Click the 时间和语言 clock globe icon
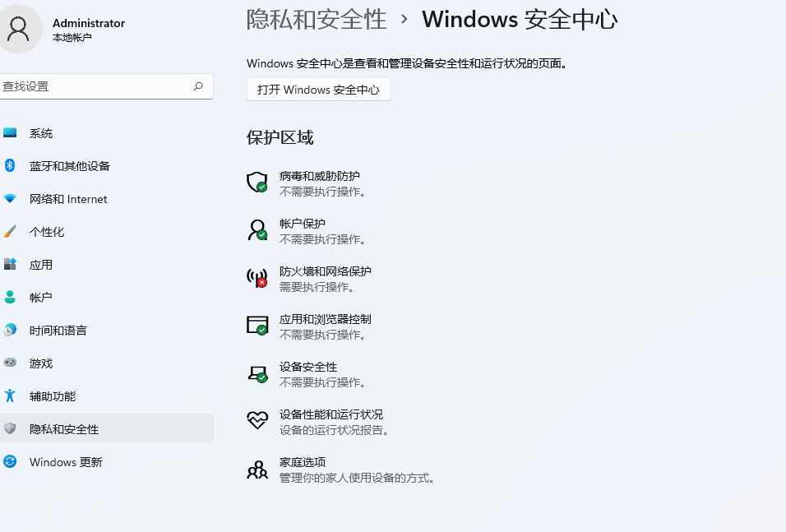 [10, 330]
